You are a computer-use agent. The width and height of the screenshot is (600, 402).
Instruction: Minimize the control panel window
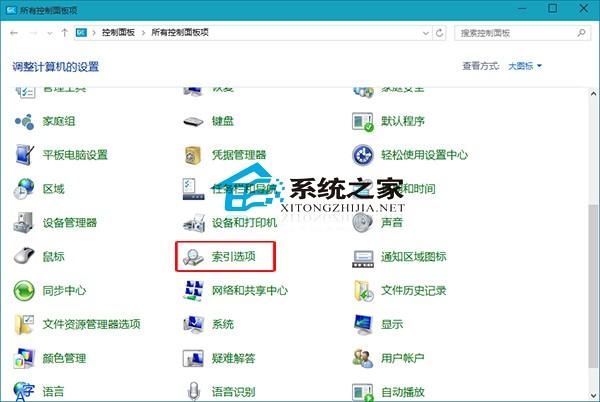coord(522,8)
